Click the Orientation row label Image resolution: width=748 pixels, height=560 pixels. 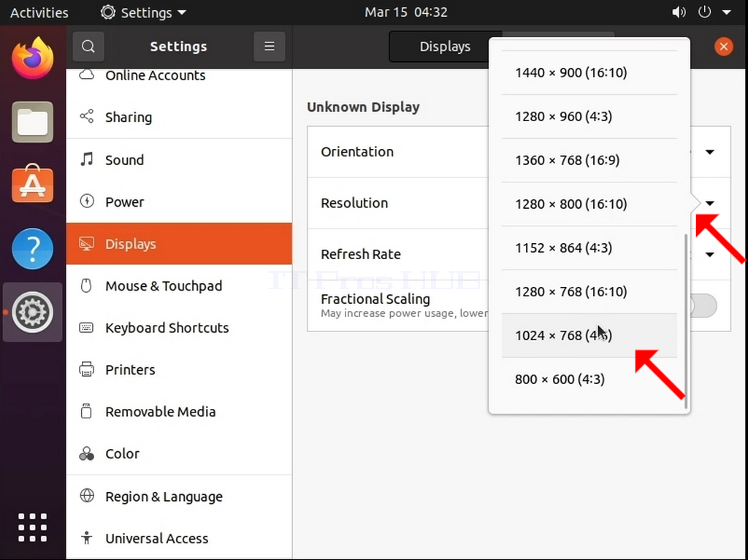[357, 152]
